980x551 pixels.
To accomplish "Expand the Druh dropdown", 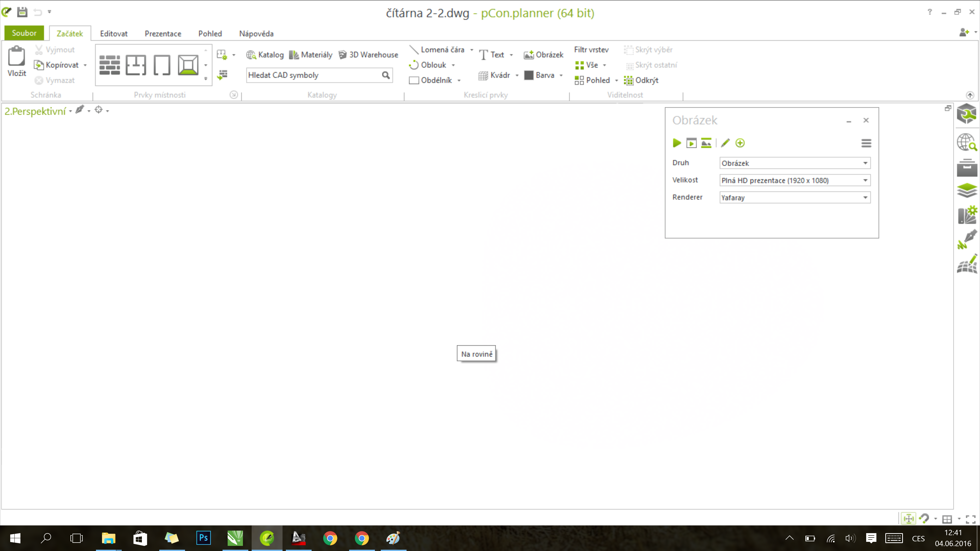I will coord(865,163).
